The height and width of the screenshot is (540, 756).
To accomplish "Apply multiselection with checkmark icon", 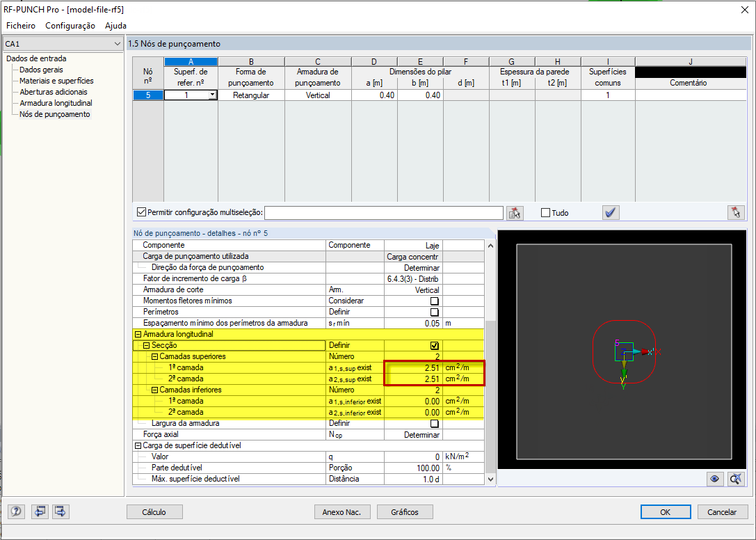I will point(611,213).
